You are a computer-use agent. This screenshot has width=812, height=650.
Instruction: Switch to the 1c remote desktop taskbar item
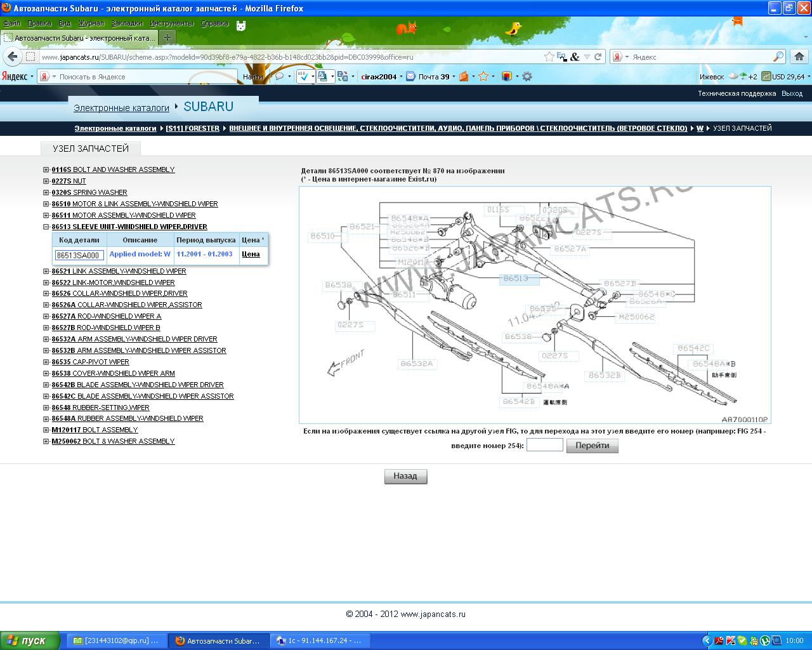(320, 641)
